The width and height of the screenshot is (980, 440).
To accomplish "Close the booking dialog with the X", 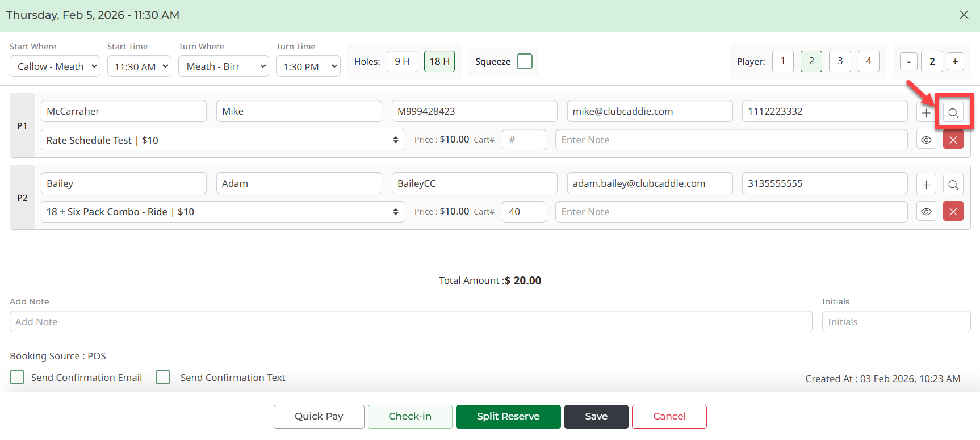I will [964, 15].
